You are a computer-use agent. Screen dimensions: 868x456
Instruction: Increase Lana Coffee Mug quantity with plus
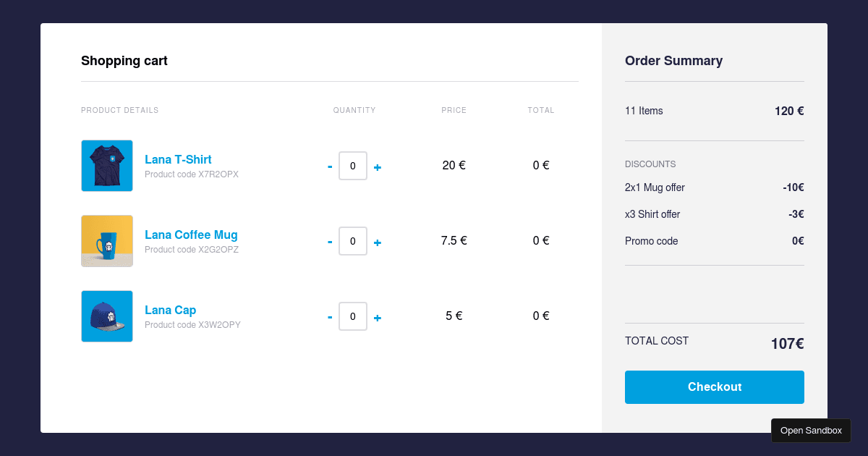point(378,242)
